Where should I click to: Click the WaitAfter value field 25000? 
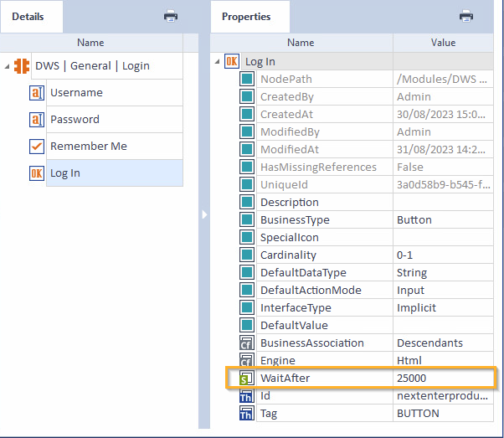pyautogui.click(x=414, y=379)
